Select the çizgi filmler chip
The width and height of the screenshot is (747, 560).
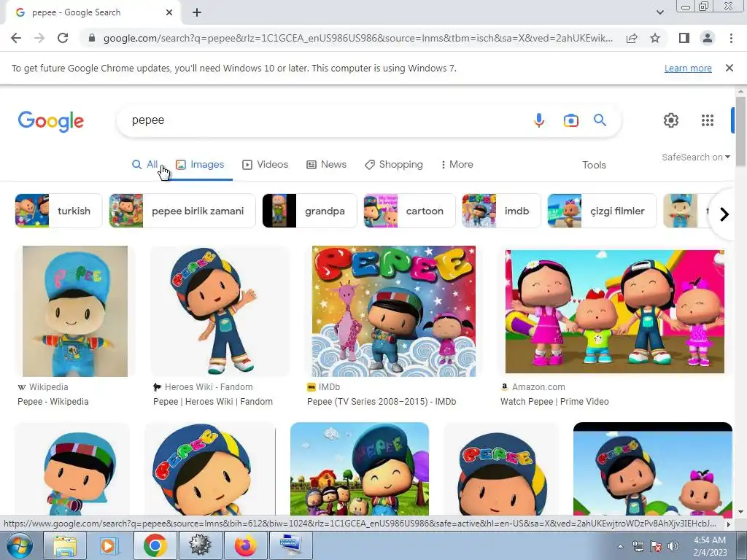(x=602, y=211)
